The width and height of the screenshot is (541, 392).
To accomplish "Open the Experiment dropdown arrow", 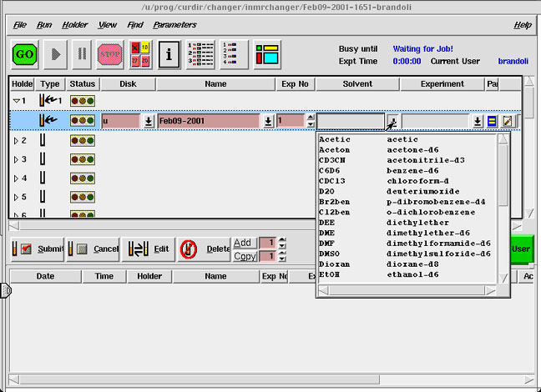I will point(478,121).
